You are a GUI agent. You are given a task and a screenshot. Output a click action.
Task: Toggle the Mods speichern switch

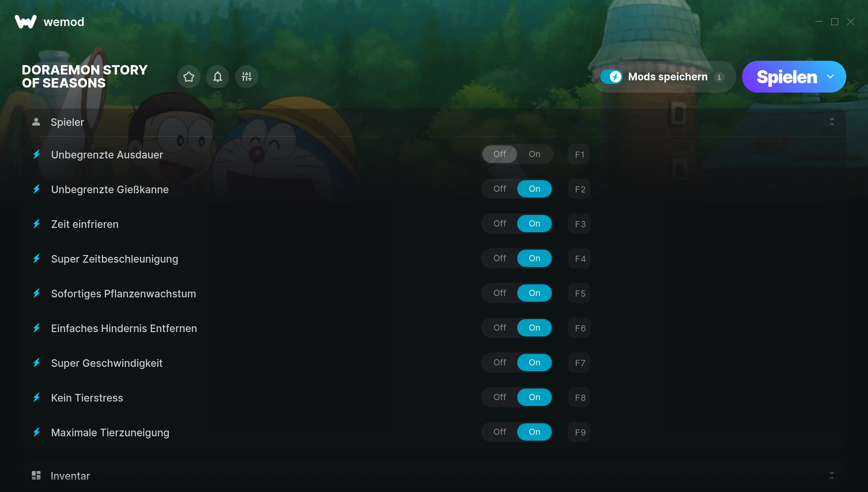[x=611, y=77]
